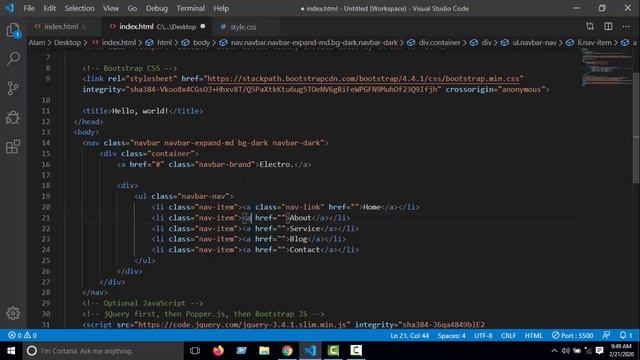The image size is (640, 360).
Task: Select the Visual Studio Code taskbar icon
Action: 310,351
